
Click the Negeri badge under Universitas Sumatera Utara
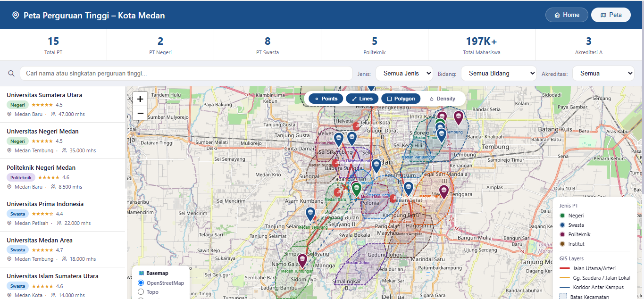click(x=17, y=105)
